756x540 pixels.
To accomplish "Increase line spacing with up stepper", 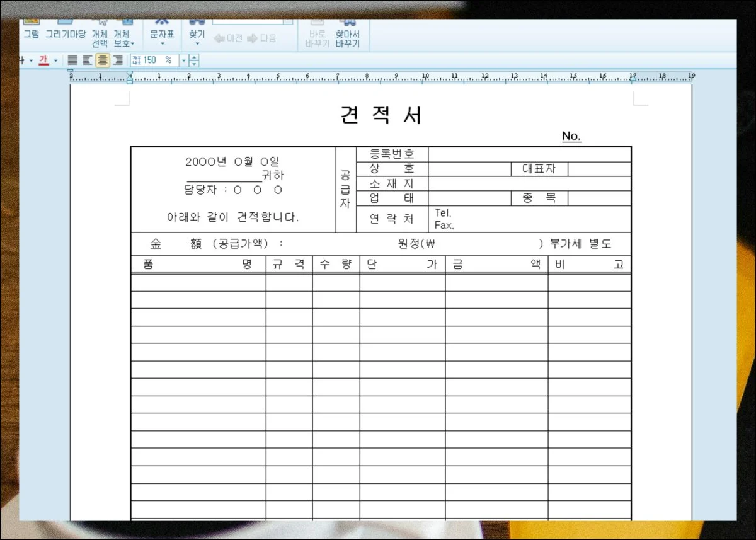I will click(195, 57).
